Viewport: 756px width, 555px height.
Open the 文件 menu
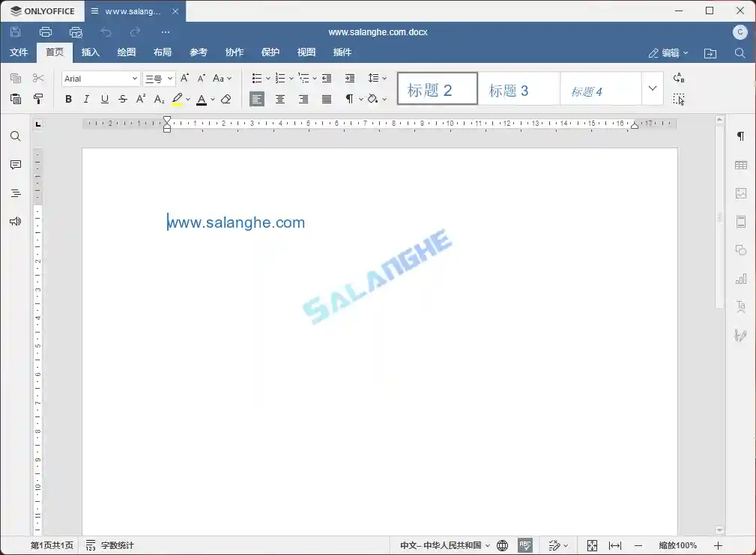pos(19,52)
